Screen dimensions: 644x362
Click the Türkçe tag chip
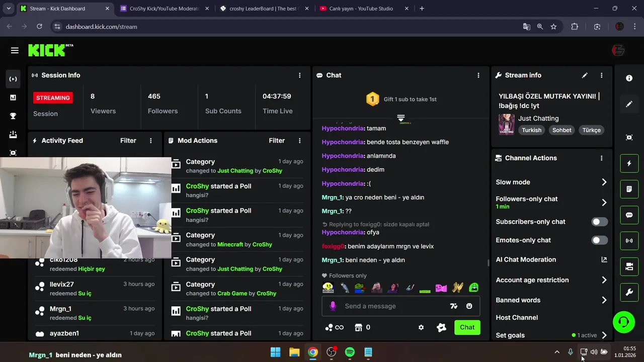(x=592, y=130)
